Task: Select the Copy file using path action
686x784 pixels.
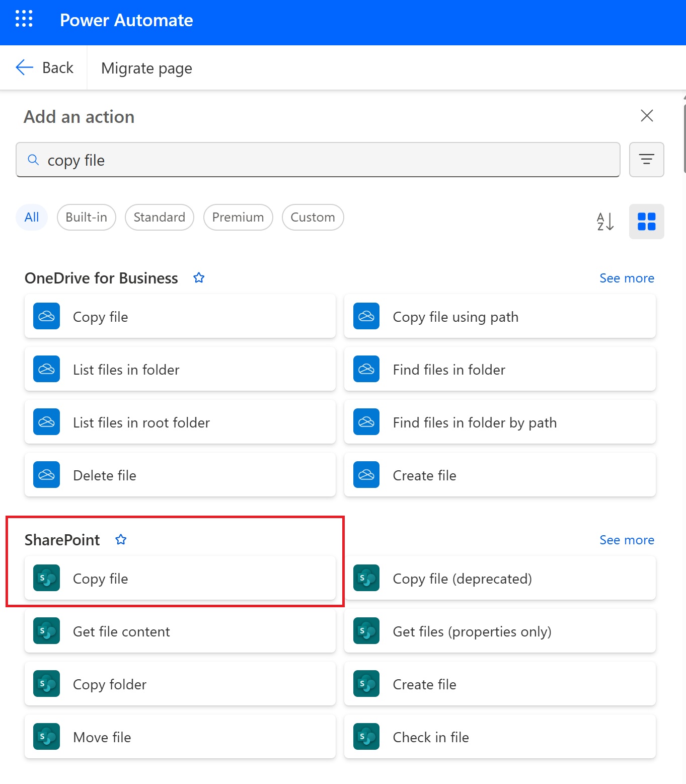Action: click(499, 316)
